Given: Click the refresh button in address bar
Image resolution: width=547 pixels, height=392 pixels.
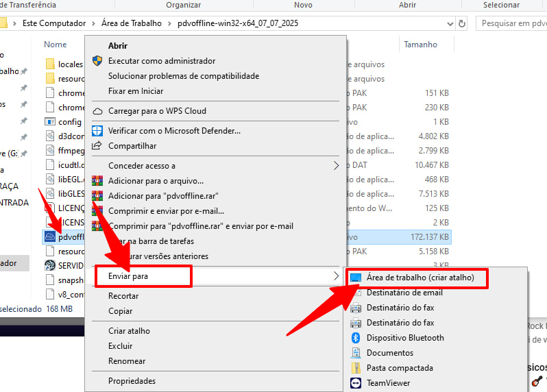Looking at the screenshot, I should (462, 23).
